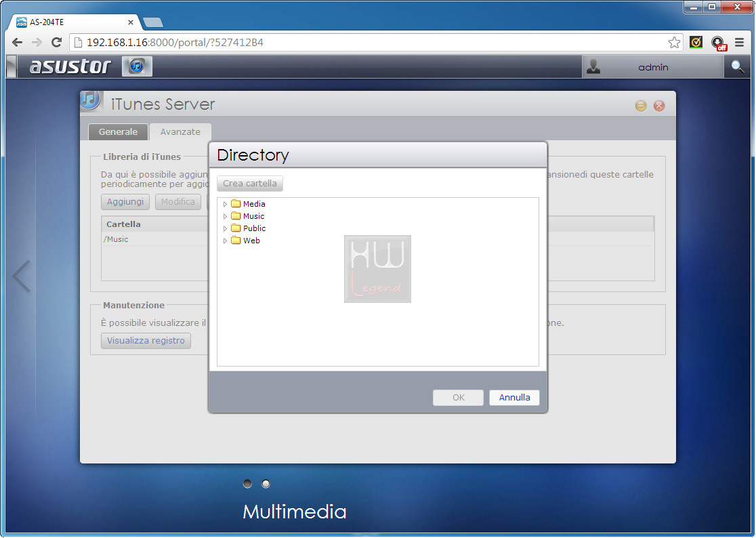Cancel dialog with Annulla button
The height and width of the screenshot is (538, 756).
(x=514, y=397)
